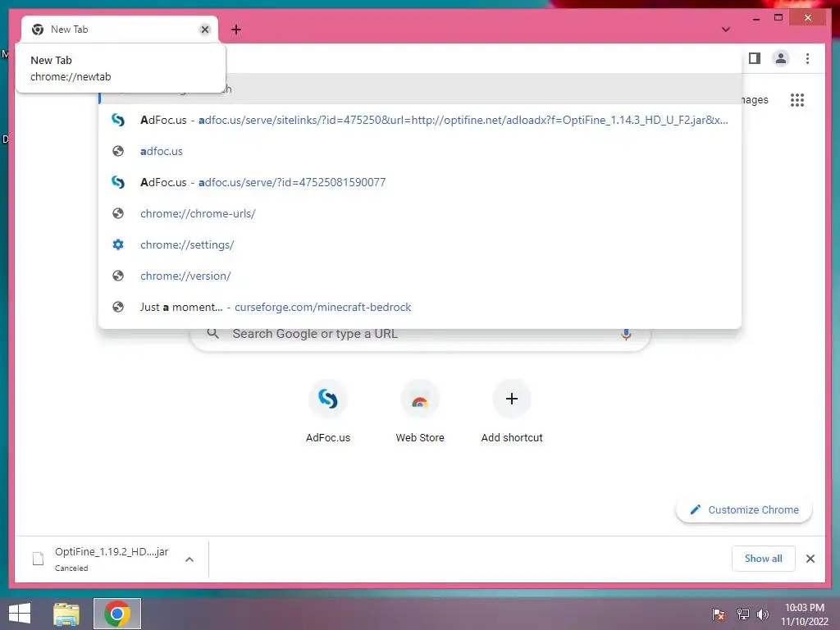Open the profile avatar menu
The width and height of the screenshot is (840, 630).
click(781, 58)
